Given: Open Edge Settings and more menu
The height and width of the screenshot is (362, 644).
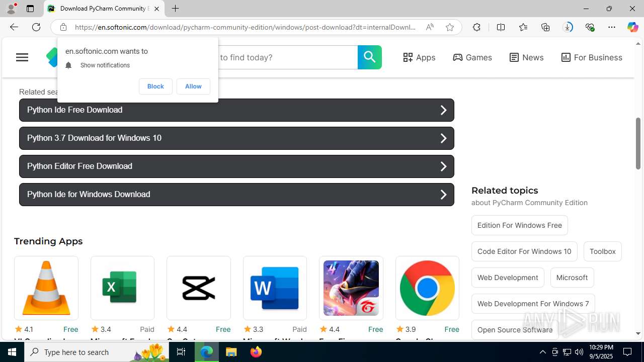Looking at the screenshot, I should (x=612, y=27).
